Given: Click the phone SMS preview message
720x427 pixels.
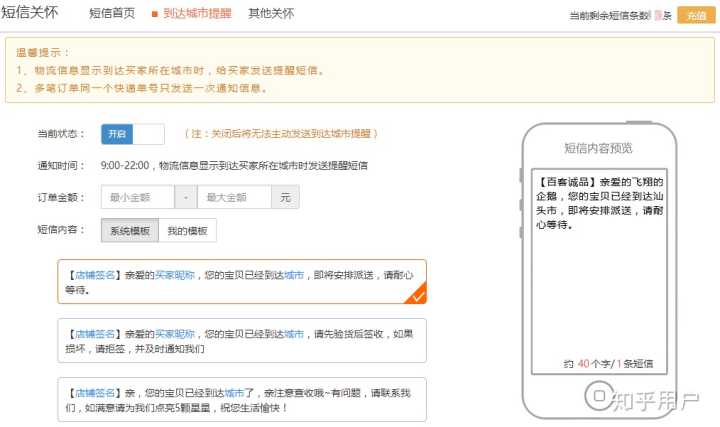Looking at the screenshot, I should tap(599, 203).
